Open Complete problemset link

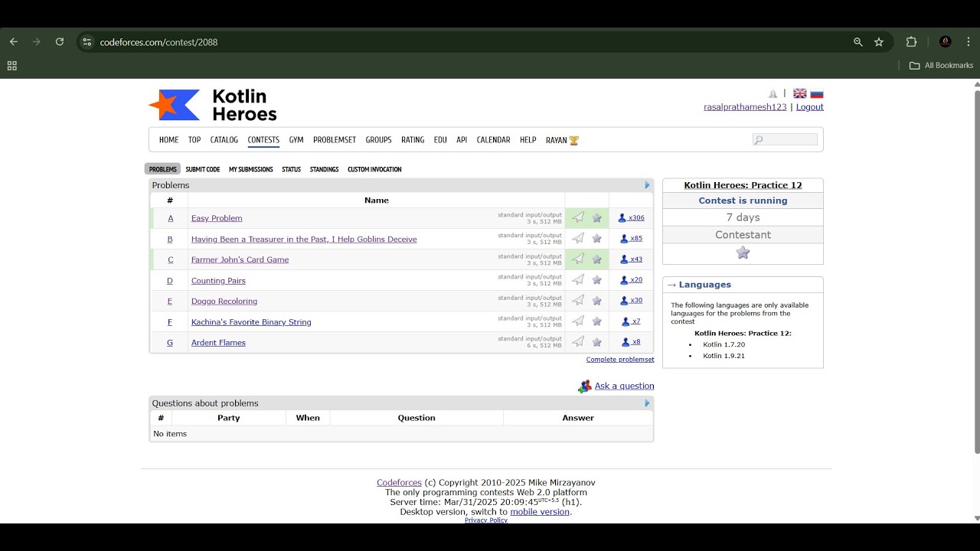620,360
